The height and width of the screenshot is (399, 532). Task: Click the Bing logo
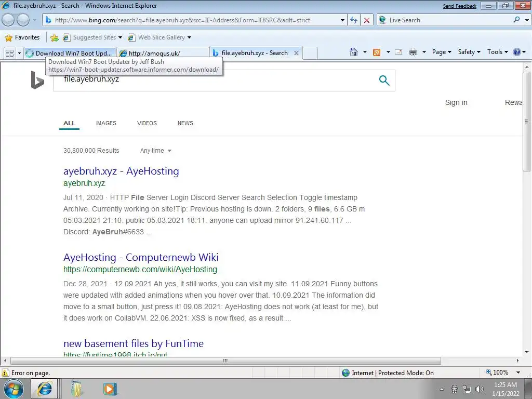tap(37, 80)
